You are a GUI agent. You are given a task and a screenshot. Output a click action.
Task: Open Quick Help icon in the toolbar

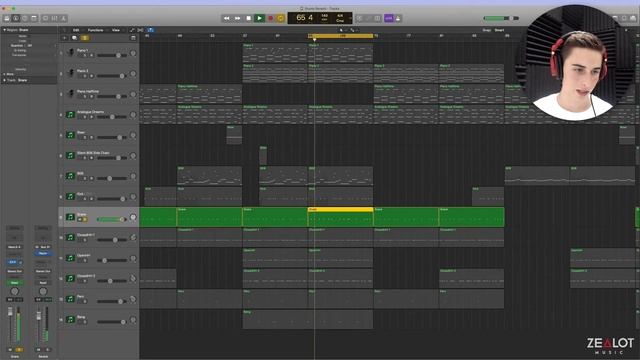(x=24, y=18)
